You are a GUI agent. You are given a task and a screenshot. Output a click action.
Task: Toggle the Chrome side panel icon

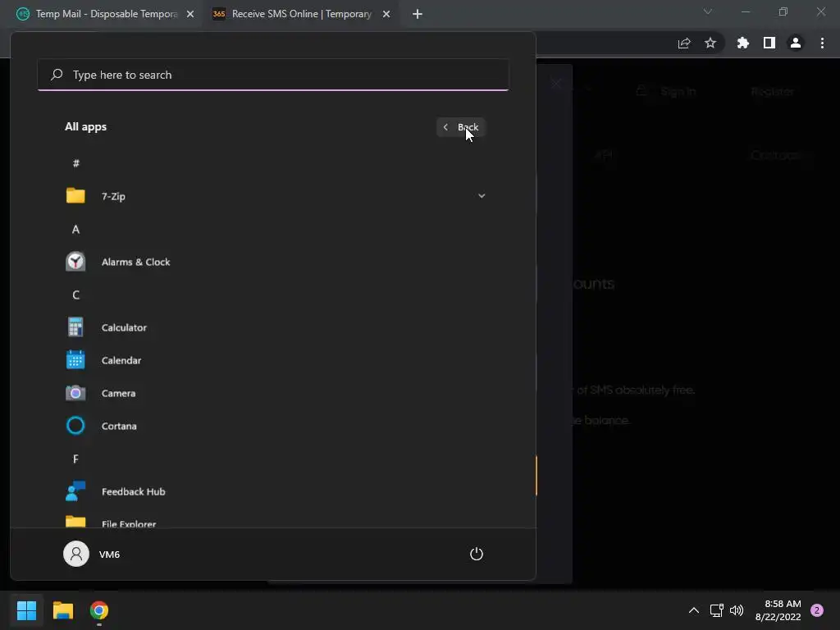coord(769,43)
